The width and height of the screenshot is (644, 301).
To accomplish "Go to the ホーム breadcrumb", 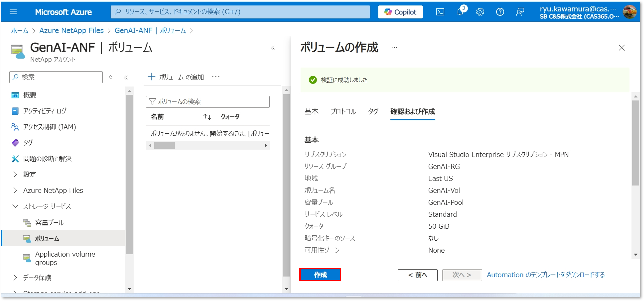I will (x=19, y=30).
